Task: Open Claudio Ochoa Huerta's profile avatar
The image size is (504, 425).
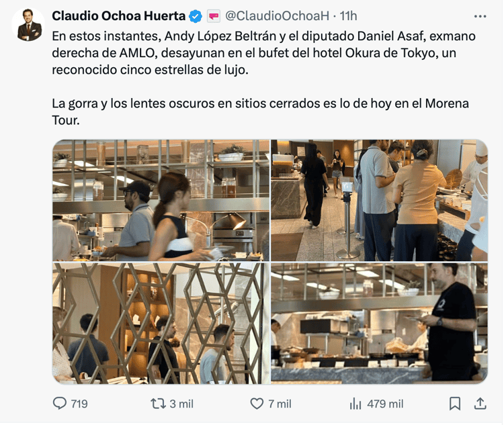Action: point(28,25)
